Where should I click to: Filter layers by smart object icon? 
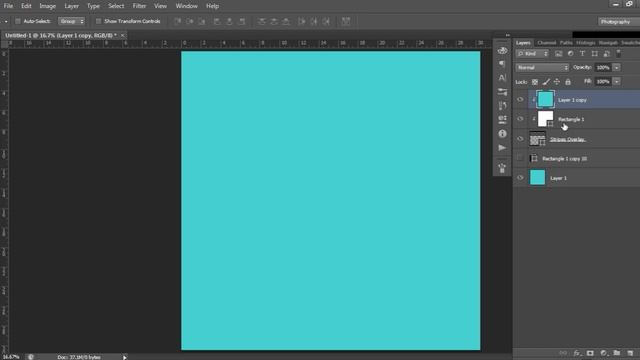tap(607, 54)
